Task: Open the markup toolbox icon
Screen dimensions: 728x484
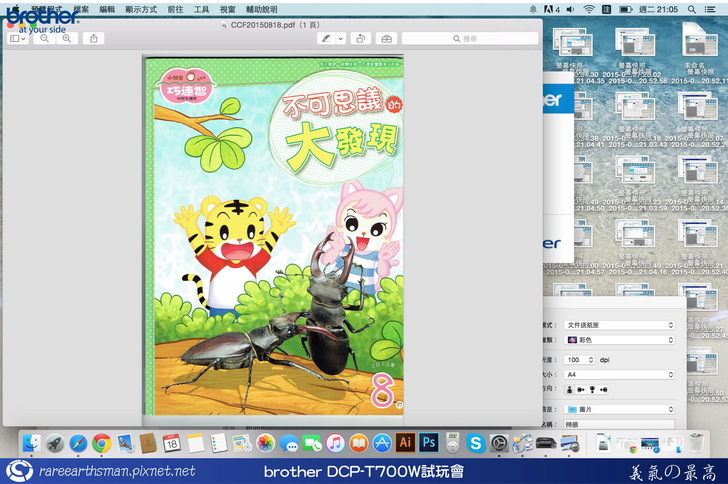Action: (387, 38)
